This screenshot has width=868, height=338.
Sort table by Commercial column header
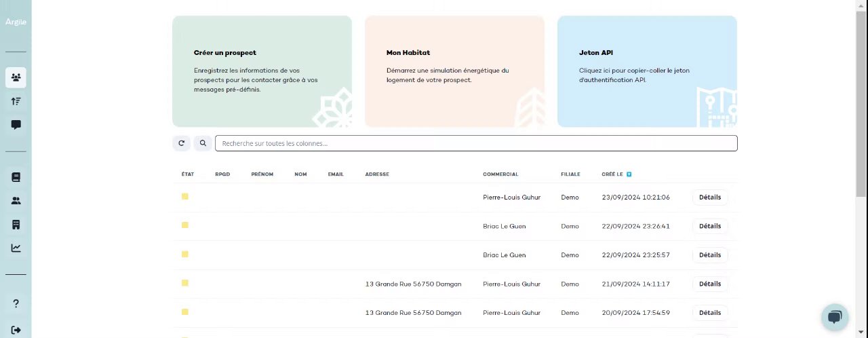click(500, 174)
